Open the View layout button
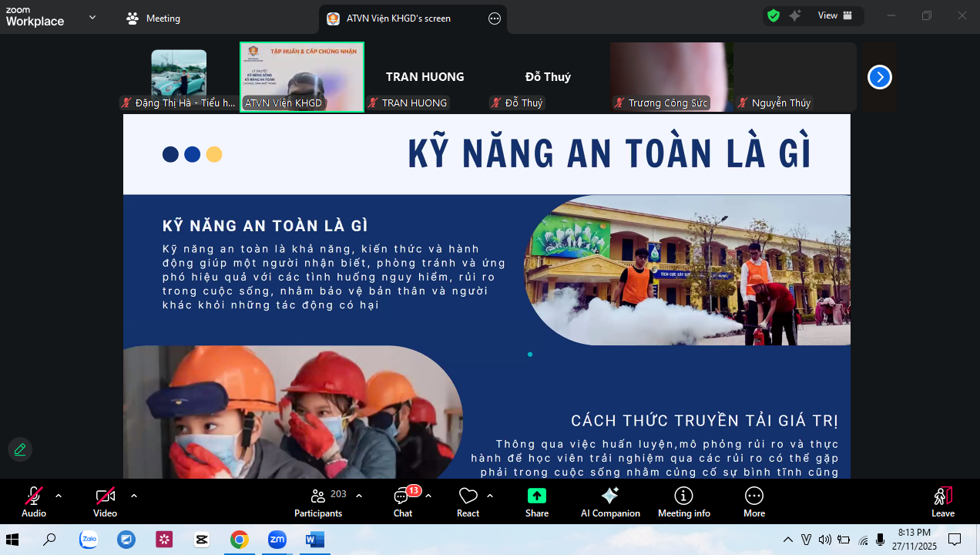This screenshot has height=555, width=980. pos(834,15)
